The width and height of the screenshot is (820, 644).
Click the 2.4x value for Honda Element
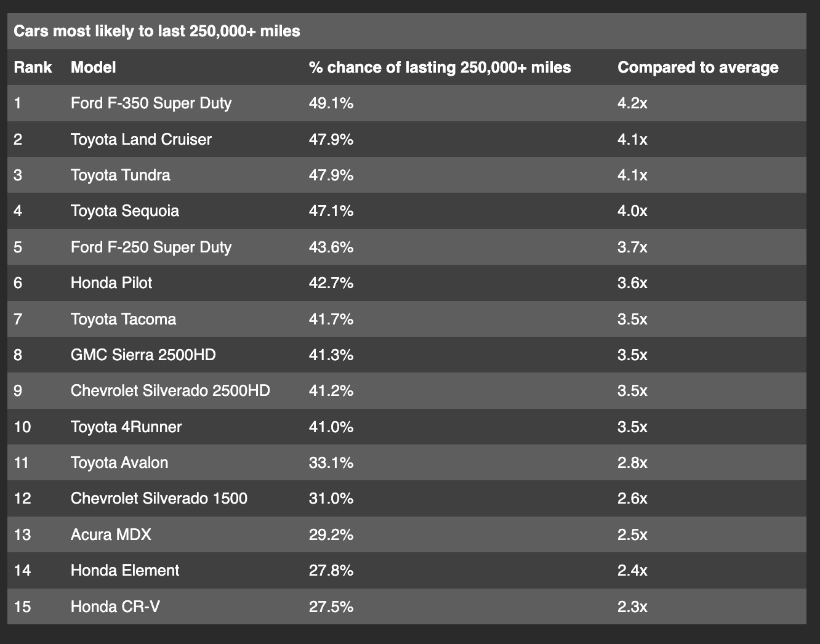[632, 570]
